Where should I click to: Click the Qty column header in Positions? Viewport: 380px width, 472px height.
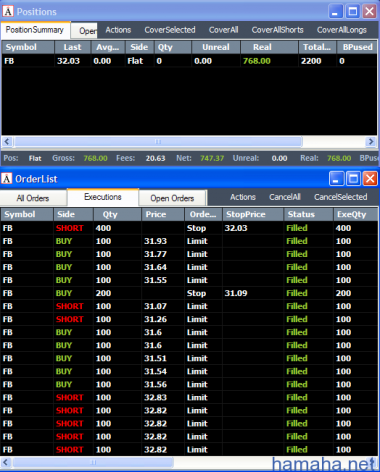pos(172,47)
